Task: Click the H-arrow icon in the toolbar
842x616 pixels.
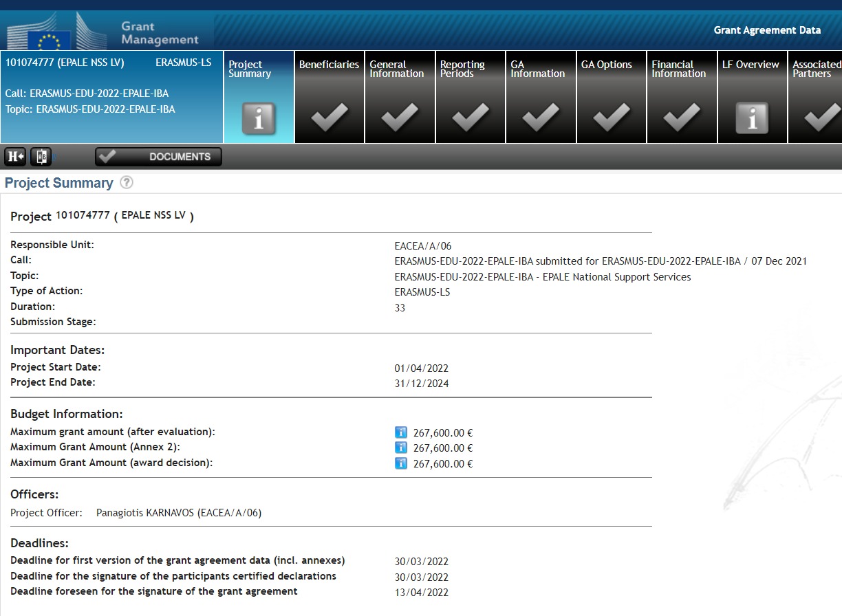Action: pos(15,157)
